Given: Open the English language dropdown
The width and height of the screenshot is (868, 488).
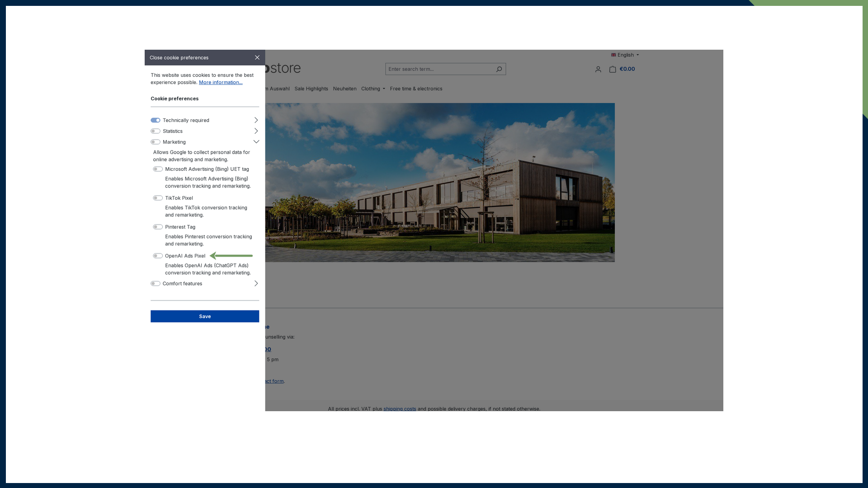Looking at the screenshot, I should 625,55.
